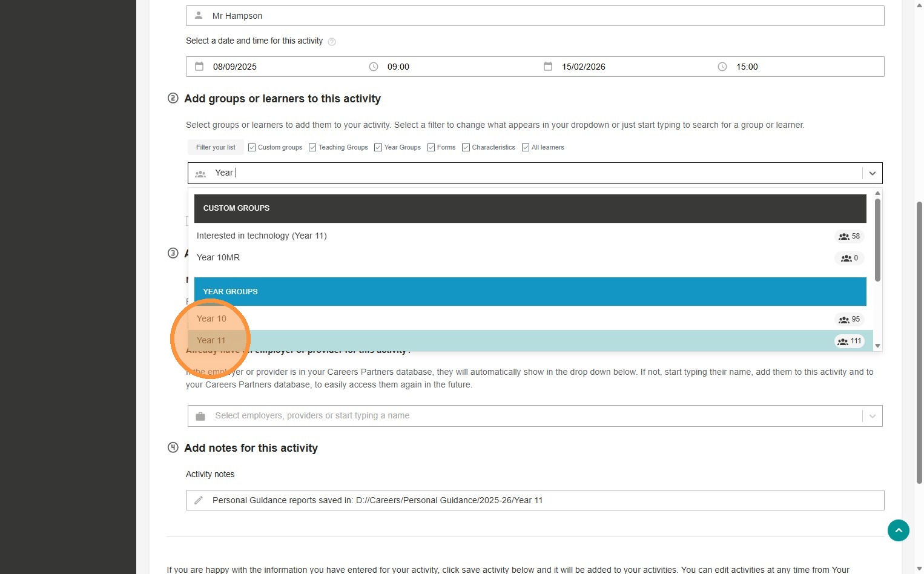Select Year 10 from Year Groups
The height and width of the screenshot is (574, 924).
530,318
